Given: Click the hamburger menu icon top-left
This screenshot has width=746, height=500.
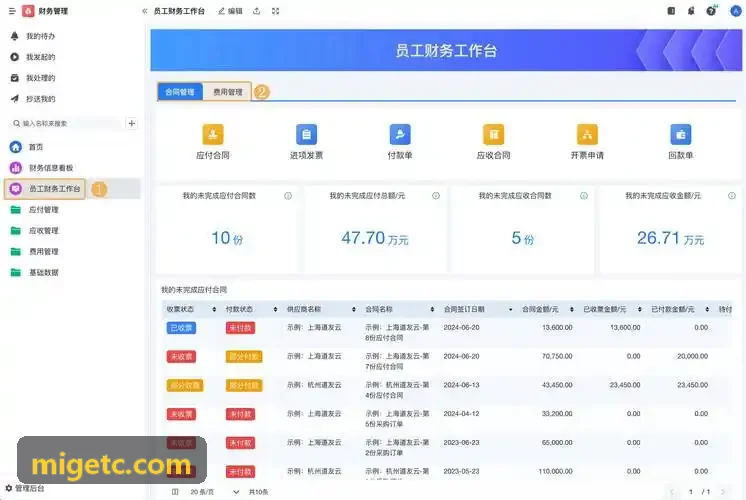Looking at the screenshot, I should coord(12,11).
